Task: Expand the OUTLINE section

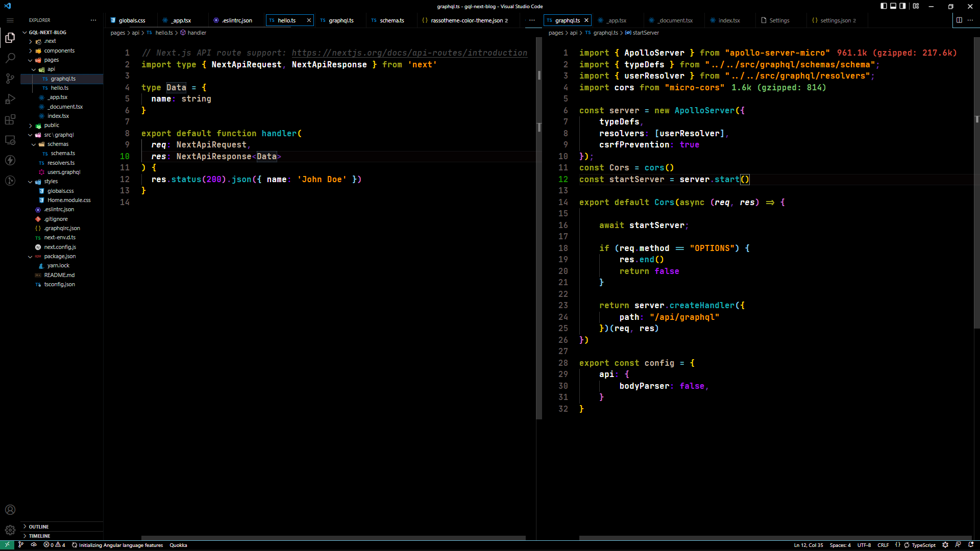Action: pyautogui.click(x=39, y=527)
